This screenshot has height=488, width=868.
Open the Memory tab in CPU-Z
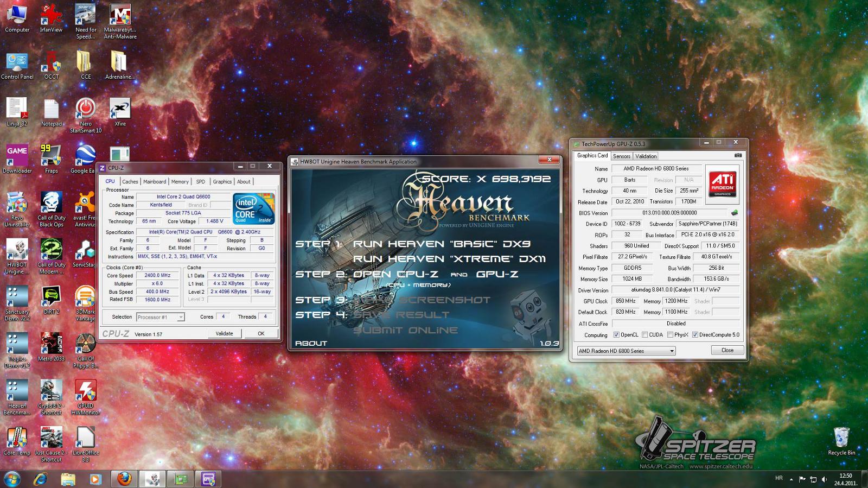coord(180,182)
